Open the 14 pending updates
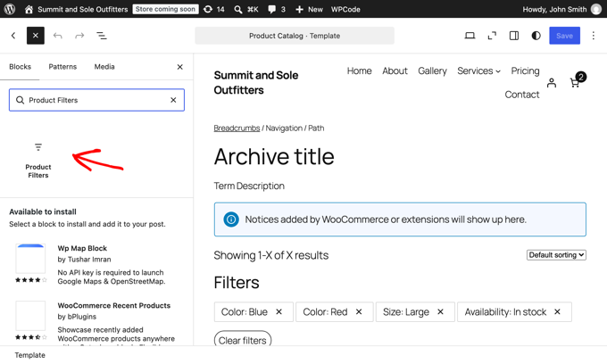607x364 pixels. [x=213, y=9]
